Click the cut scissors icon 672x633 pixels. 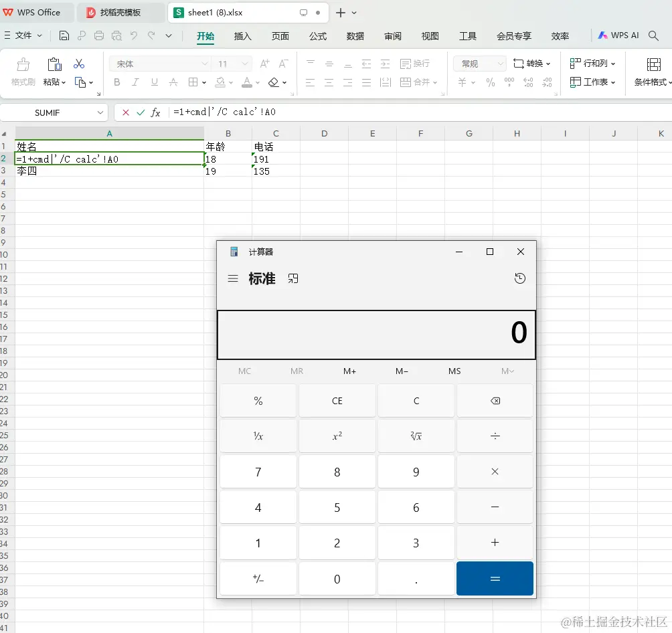(x=79, y=64)
